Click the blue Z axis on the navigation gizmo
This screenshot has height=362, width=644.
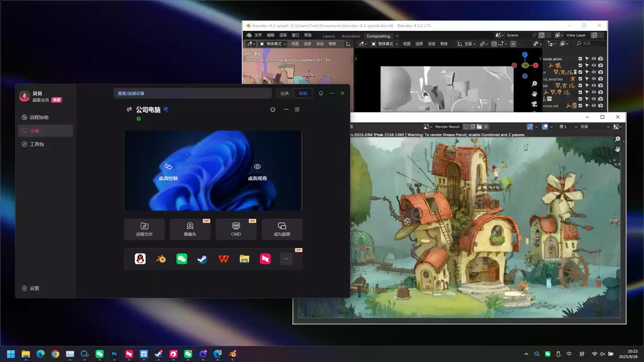525,55
